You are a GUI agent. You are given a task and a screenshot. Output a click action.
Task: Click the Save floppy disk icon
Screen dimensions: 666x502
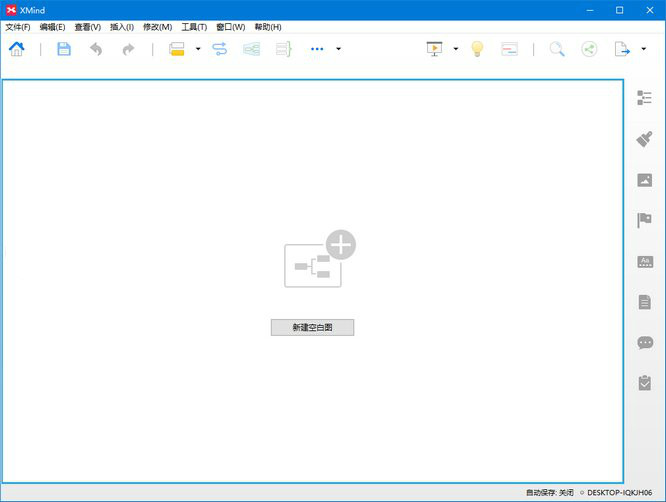[64, 49]
